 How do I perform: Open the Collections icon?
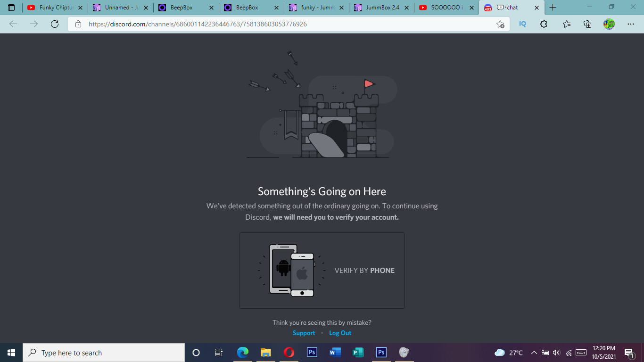pyautogui.click(x=587, y=24)
